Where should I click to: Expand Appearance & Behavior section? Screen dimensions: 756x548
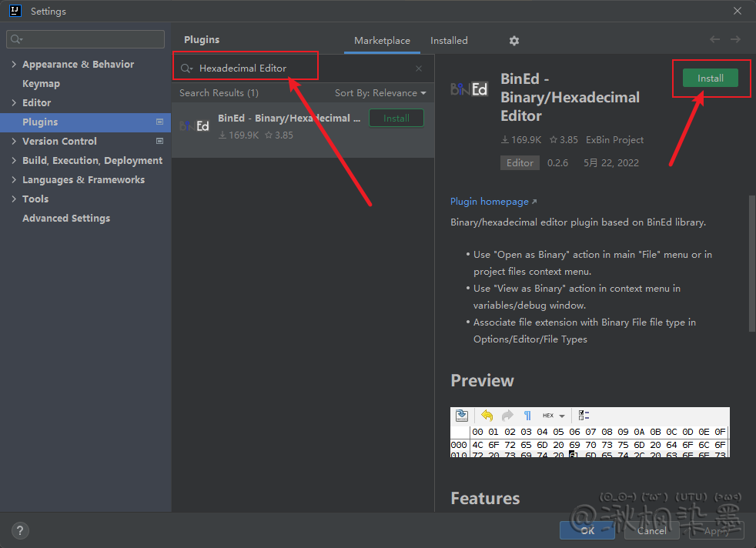point(14,65)
